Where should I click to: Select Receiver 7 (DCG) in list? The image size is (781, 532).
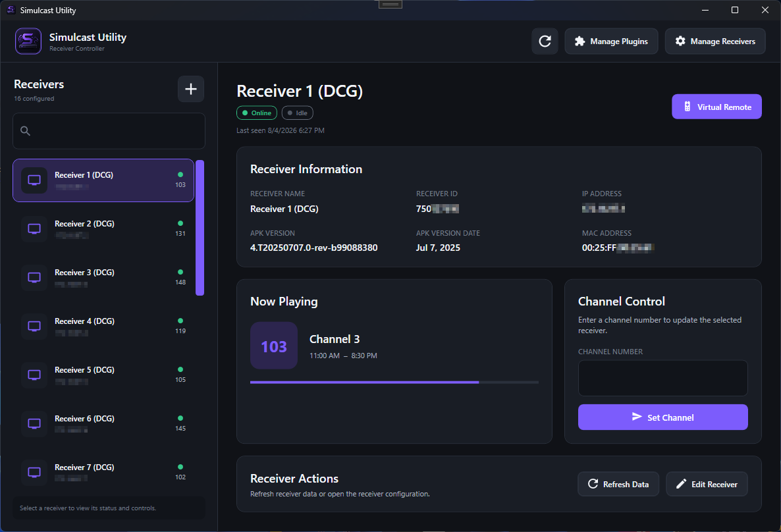coord(103,473)
